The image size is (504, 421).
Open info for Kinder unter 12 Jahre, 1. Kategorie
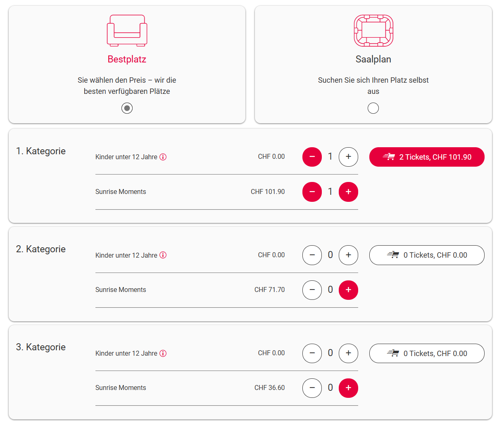point(163,157)
